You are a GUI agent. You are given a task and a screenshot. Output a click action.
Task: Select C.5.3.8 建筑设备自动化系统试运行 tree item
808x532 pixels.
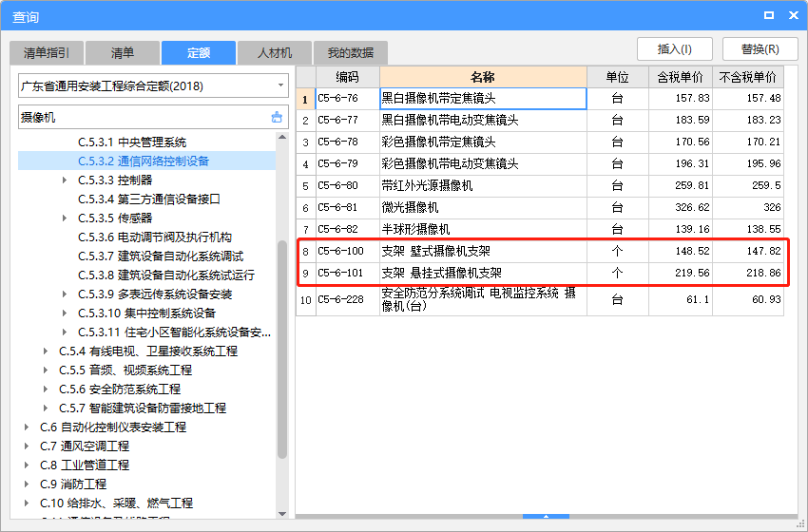point(166,275)
